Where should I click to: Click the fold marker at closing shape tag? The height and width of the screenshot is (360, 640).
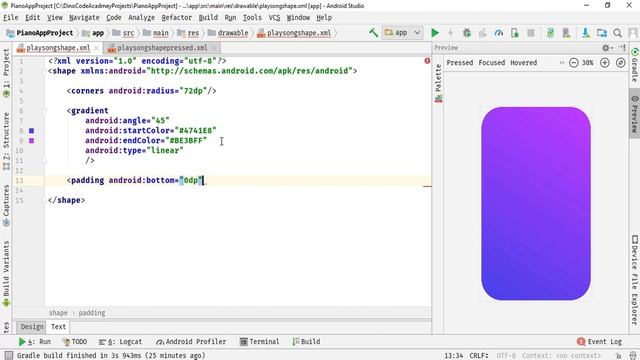44,200
